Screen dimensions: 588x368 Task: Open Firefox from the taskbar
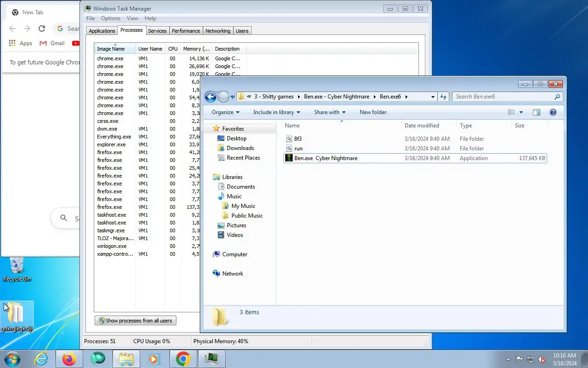69,359
